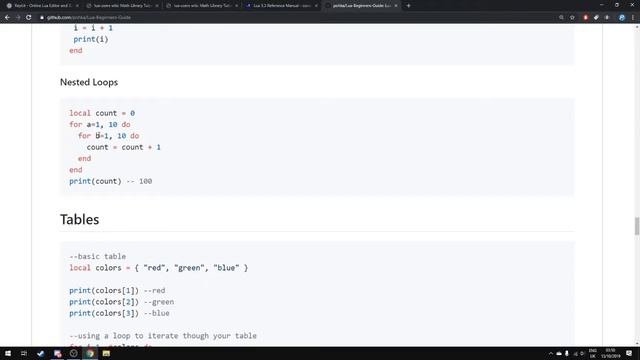Click the page vertical scrollbar thumb
This screenshot has height=360, width=640.
pyautogui.click(x=637, y=226)
